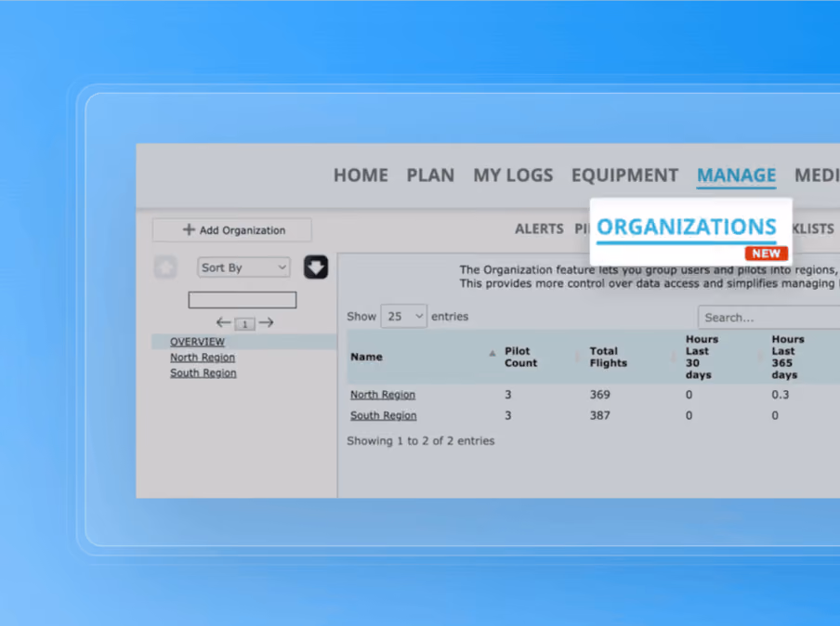
Task: Open North Region in sidebar list
Action: (x=203, y=358)
